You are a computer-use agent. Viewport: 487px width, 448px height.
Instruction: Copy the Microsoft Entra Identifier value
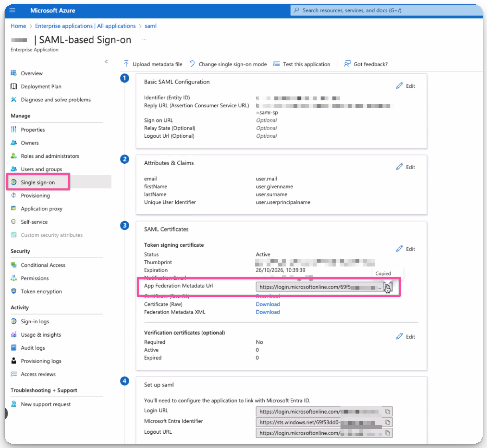tap(387, 422)
